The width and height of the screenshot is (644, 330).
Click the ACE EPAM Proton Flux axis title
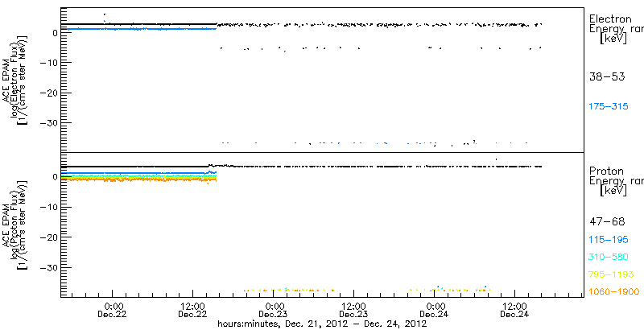(16, 225)
